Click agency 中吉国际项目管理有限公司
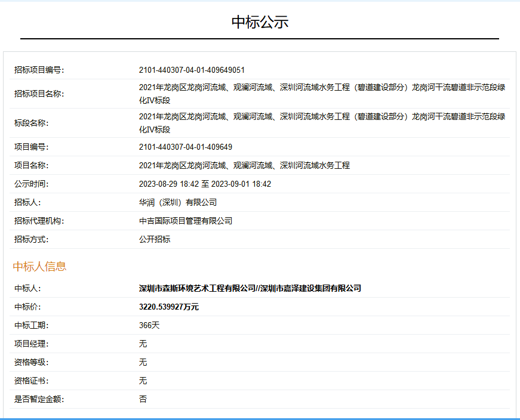This screenshot has width=520, height=420. 186,221
